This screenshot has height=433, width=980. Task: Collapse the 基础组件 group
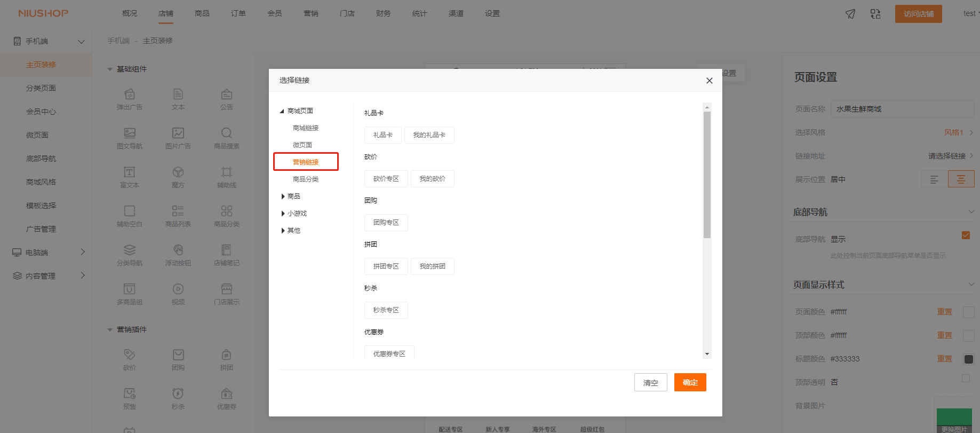(110, 69)
